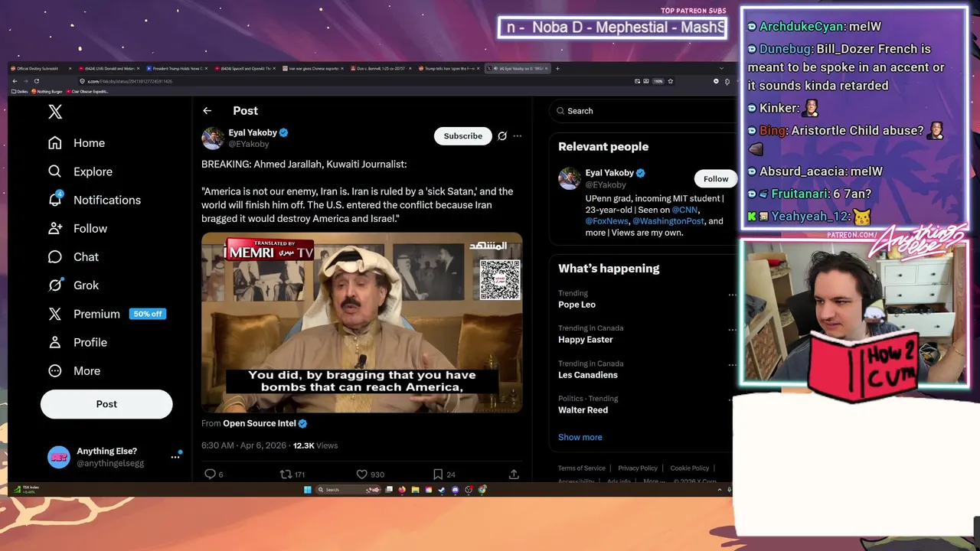The width and height of the screenshot is (980, 551).
Task: Bookmark the post
Action: [437, 474]
